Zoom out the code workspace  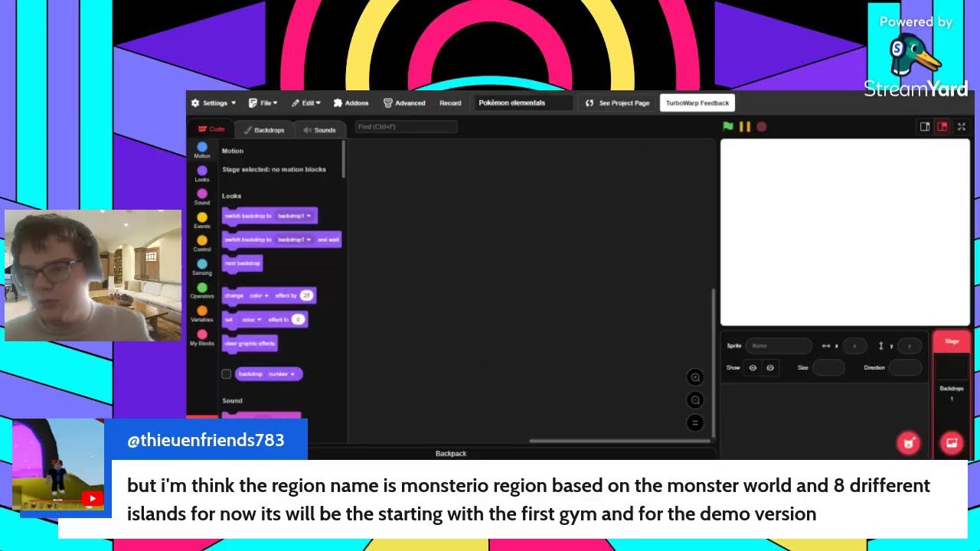pyautogui.click(x=695, y=400)
